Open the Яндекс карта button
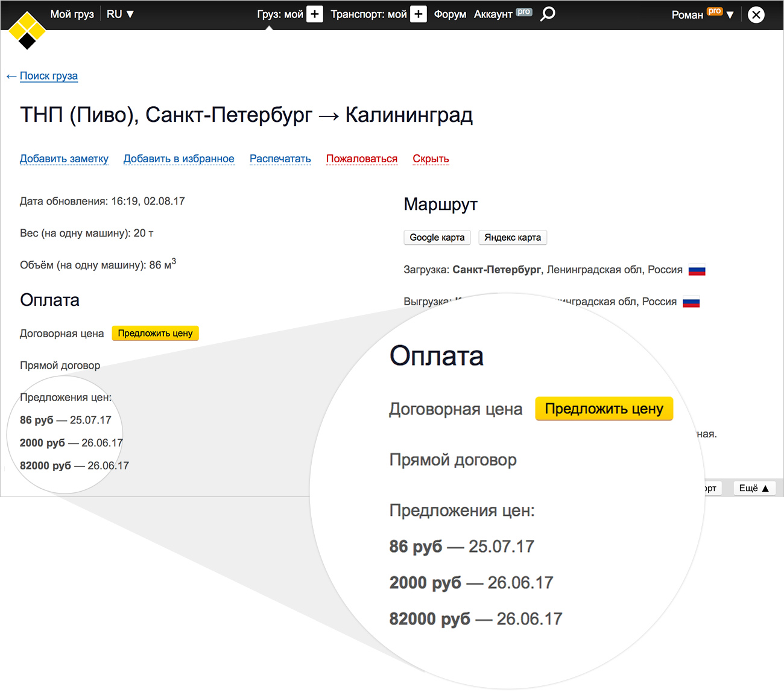 (x=512, y=237)
